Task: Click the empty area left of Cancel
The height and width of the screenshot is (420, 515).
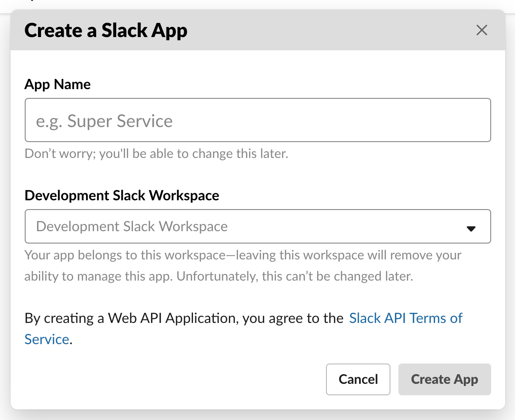Action: click(x=177, y=379)
